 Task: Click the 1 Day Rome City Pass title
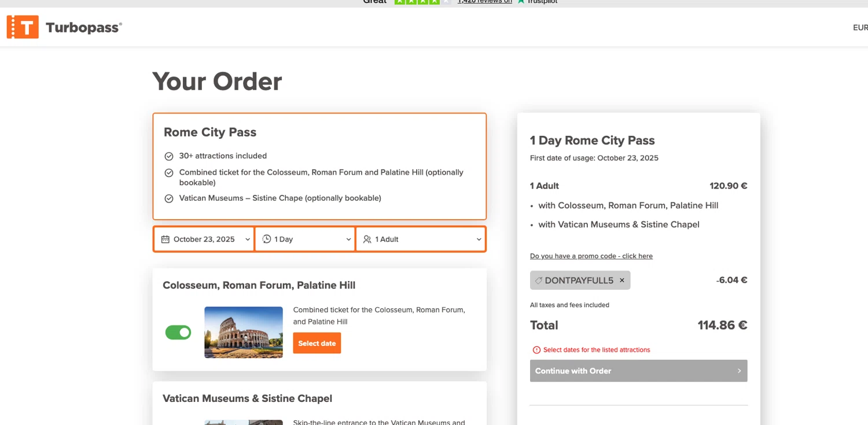pyautogui.click(x=593, y=141)
